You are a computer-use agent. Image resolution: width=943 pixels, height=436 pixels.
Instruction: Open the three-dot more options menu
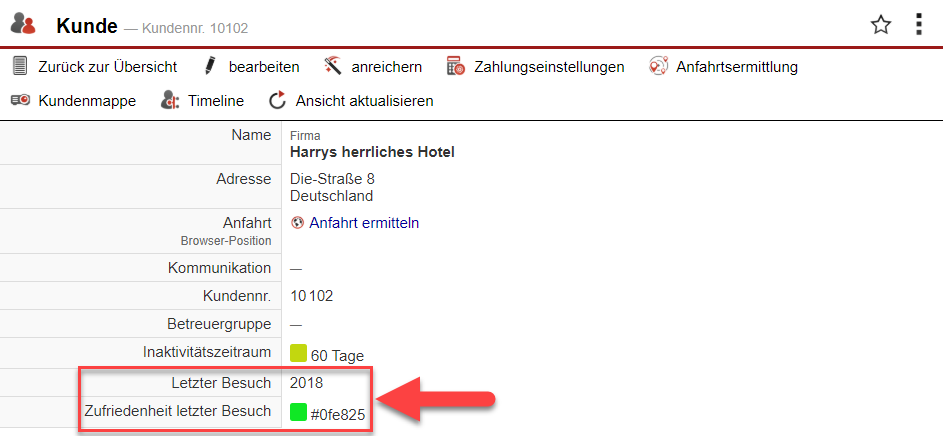(918, 25)
